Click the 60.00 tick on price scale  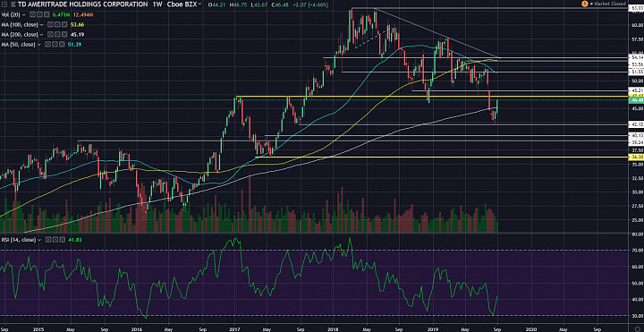click(x=637, y=25)
